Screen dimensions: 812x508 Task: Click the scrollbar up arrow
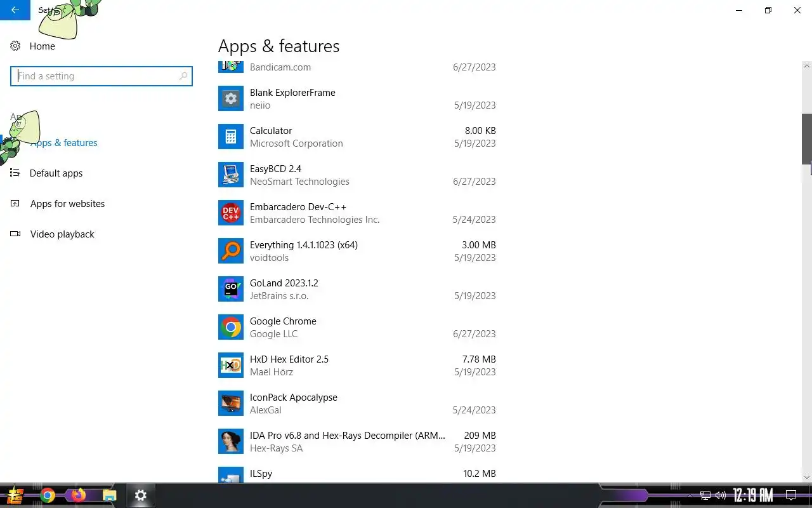[x=807, y=65]
